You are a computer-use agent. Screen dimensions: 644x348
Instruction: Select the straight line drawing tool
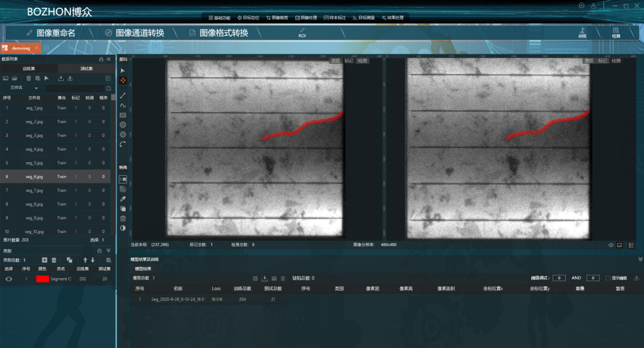tap(123, 95)
